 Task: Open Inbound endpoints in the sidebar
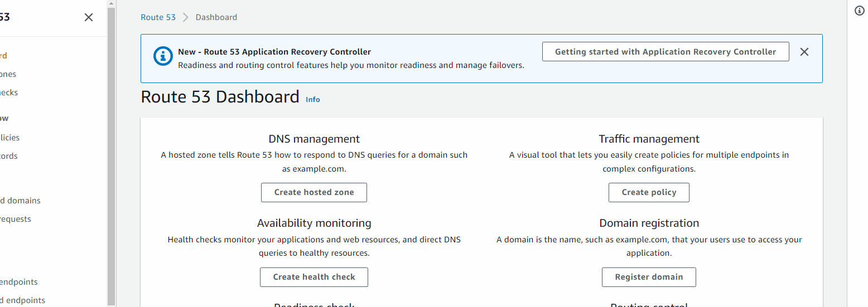click(19, 282)
